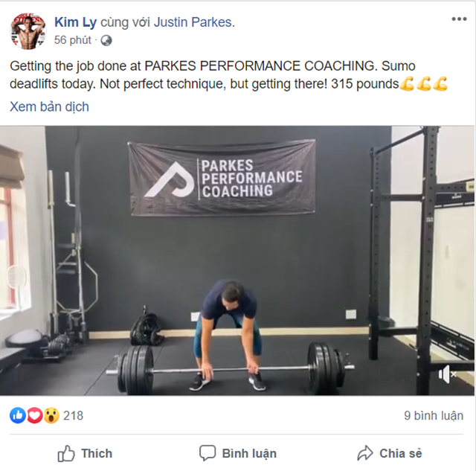Viewport: 476px width, 471px height.
Task: Click the comment speech bubble icon
Action: tap(208, 453)
